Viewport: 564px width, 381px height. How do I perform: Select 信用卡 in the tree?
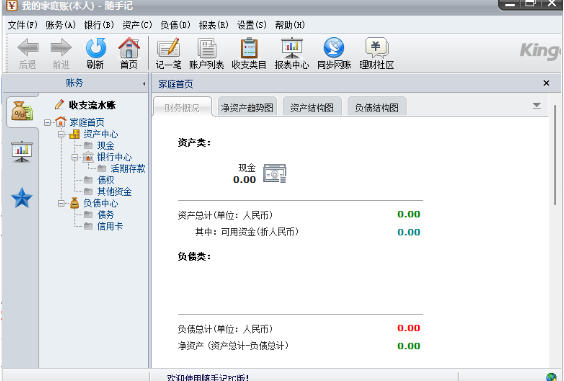(110, 226)
